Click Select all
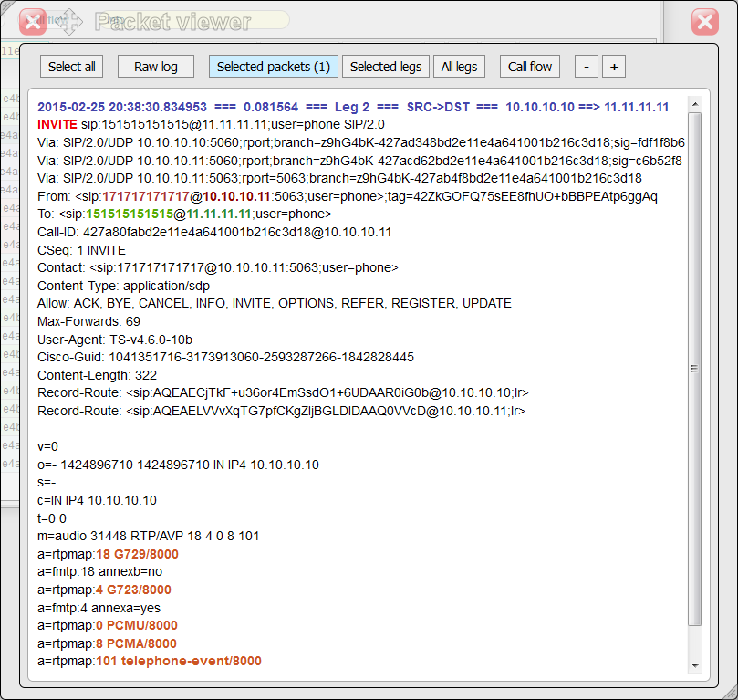 tap(70, 66)
